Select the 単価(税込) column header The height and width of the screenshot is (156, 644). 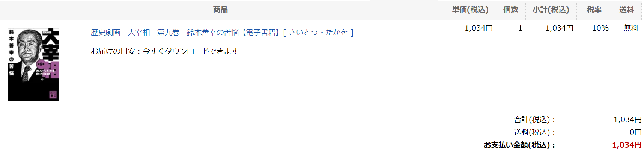pyautogui.click(x=470, y=10)
